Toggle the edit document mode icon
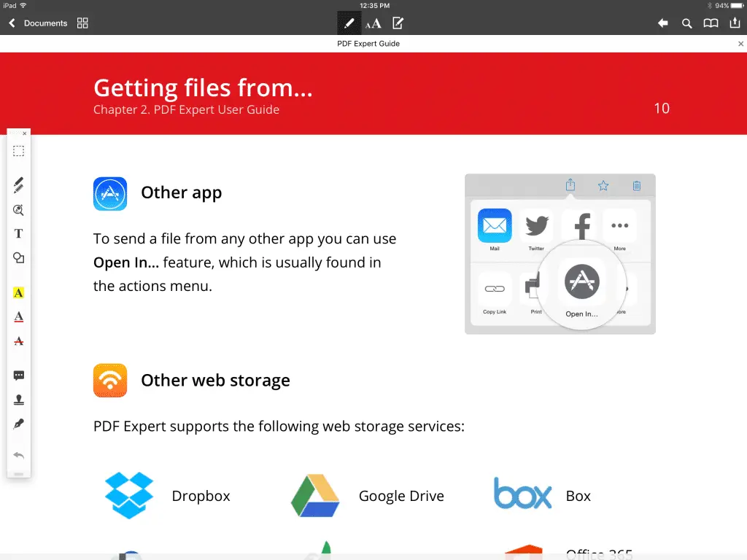This screenshot has width=747, height=560. point(398,23)
